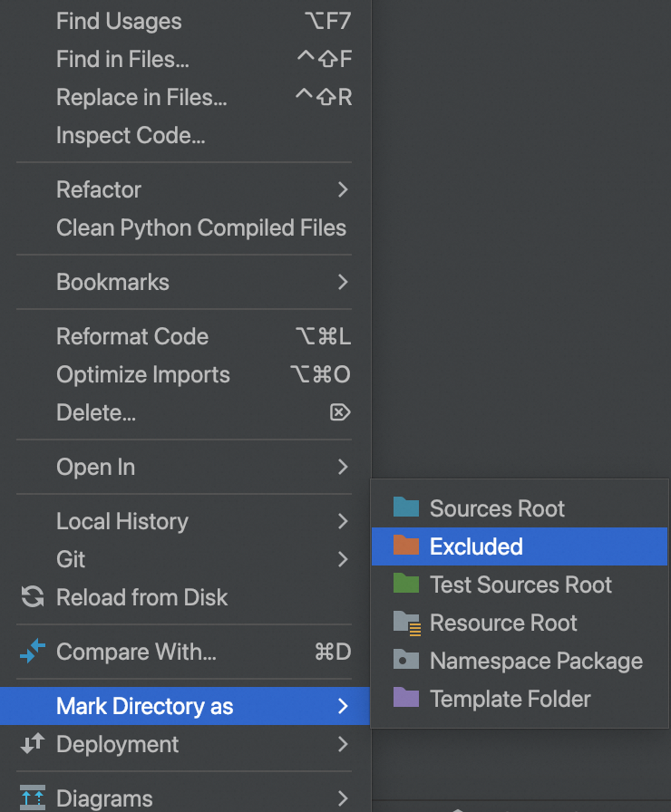Click the Deployment transfer icon

[x=33, y=744]
